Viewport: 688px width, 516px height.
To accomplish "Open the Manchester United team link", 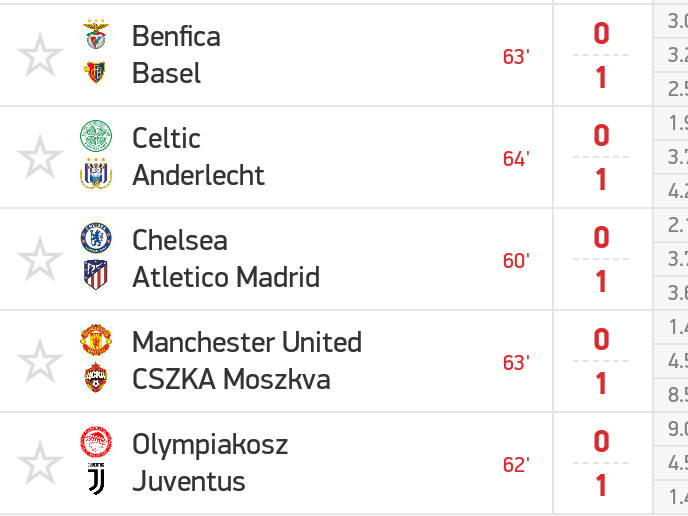I will click(x=247, y=342).
